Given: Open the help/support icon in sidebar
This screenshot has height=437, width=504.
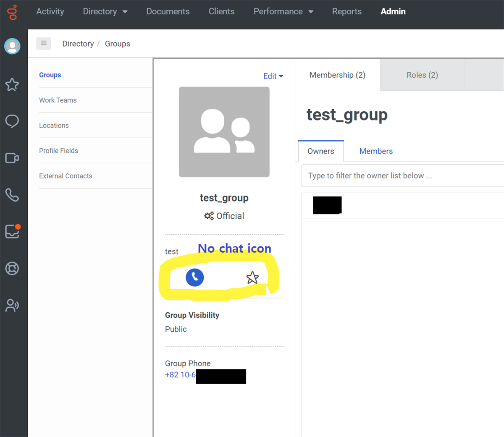Looking at the screenshot, I should (12, 268).
